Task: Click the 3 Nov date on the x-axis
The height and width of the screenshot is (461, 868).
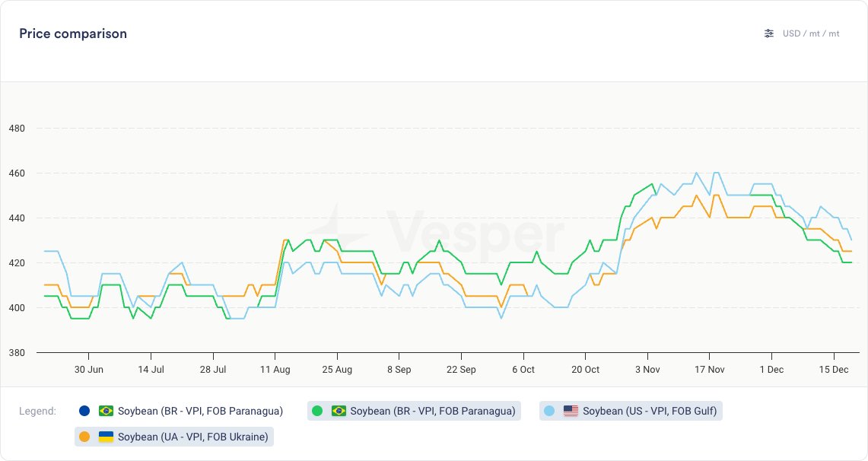Action: (647, 370)
